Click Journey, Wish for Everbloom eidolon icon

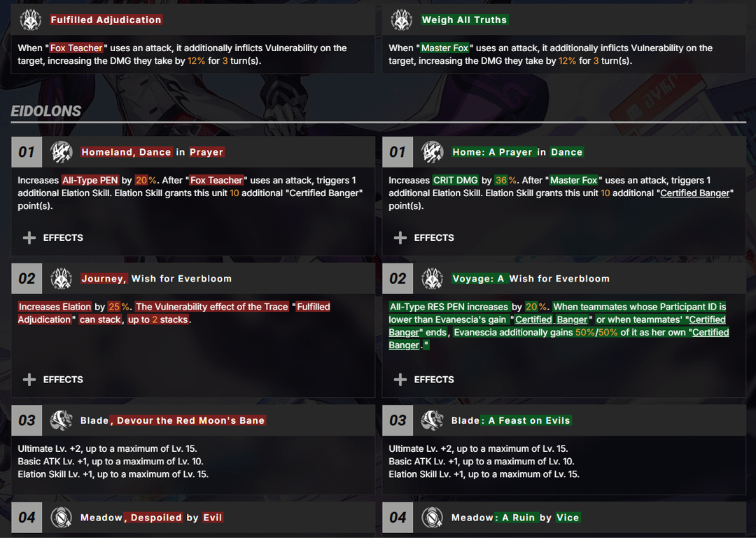click(61, 278)
